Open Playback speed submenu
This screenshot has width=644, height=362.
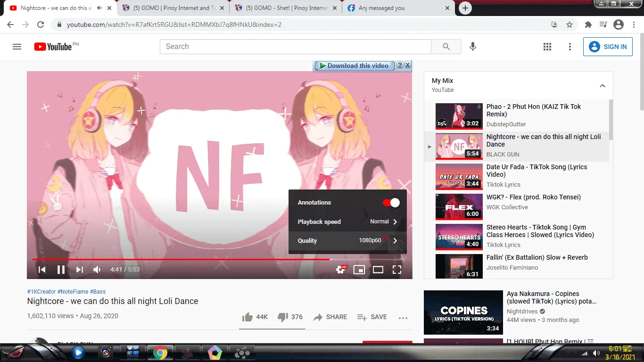tap(347, 222)
